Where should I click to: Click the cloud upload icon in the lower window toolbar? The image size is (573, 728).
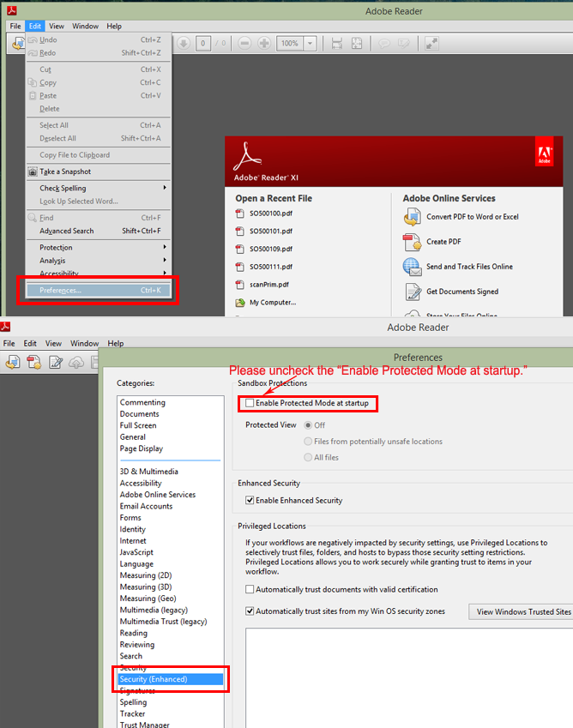click(x=76, y=362)
